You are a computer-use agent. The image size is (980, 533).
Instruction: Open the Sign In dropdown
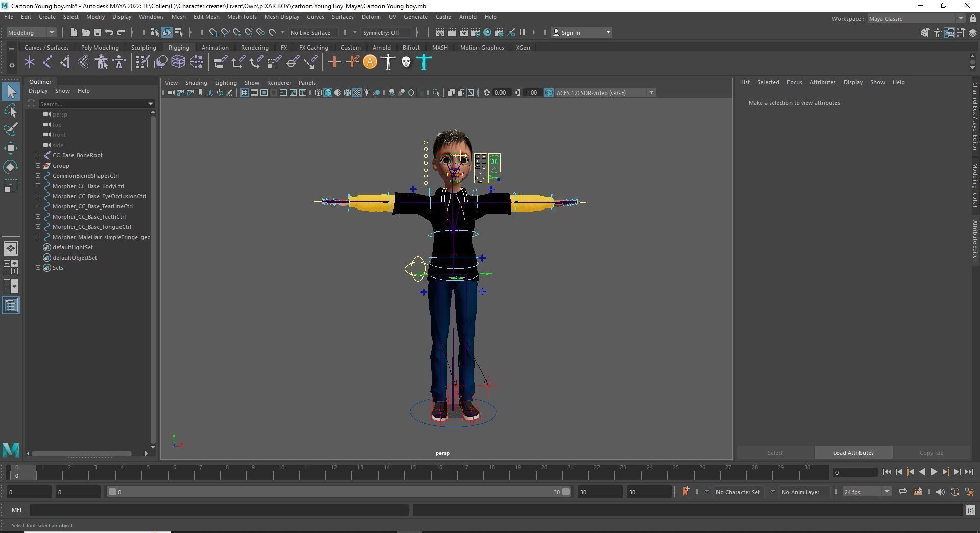(582, 32)
